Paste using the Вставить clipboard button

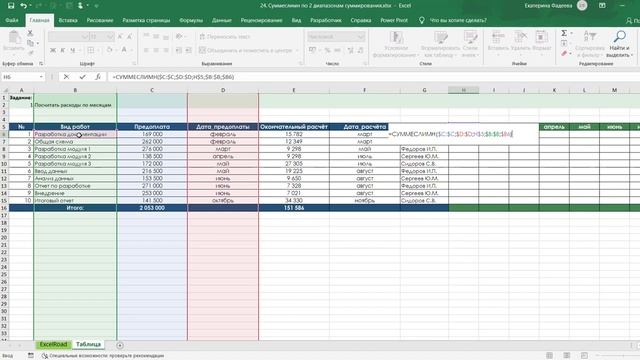click(14, 42)
